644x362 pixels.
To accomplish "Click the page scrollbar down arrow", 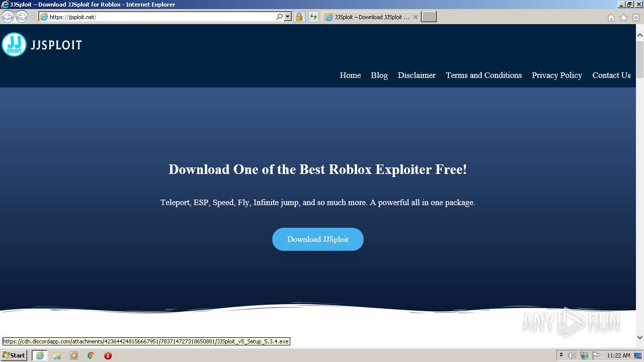I will pyautogui.click(x=640, y=337).
